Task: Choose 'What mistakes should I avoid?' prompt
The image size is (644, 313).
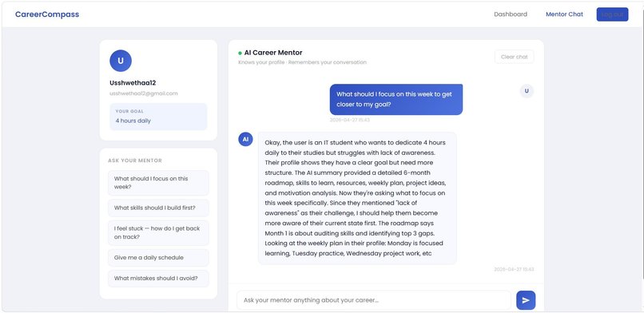Action: pyautogui.click(x=158, y=278)
